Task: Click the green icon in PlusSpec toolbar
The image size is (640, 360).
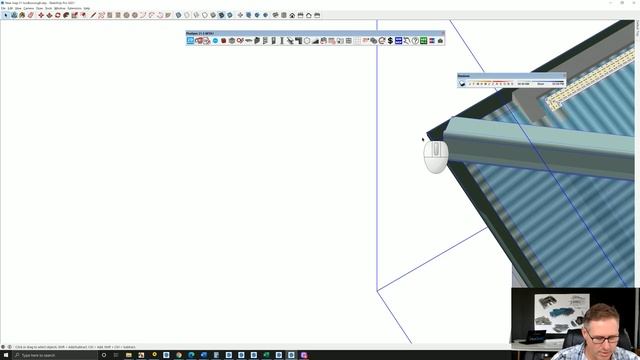Action: coord(424,40)
